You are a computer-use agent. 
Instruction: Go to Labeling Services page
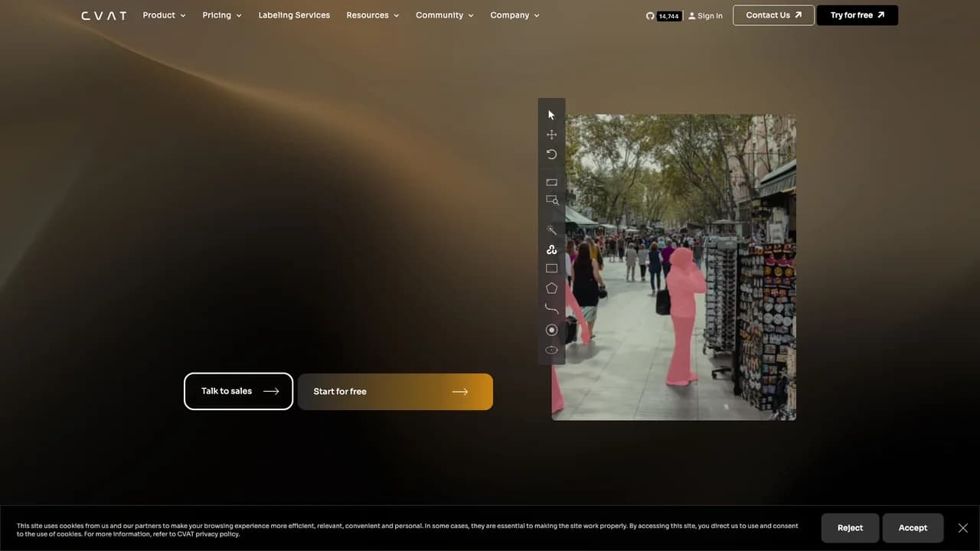tap(294, 15)
